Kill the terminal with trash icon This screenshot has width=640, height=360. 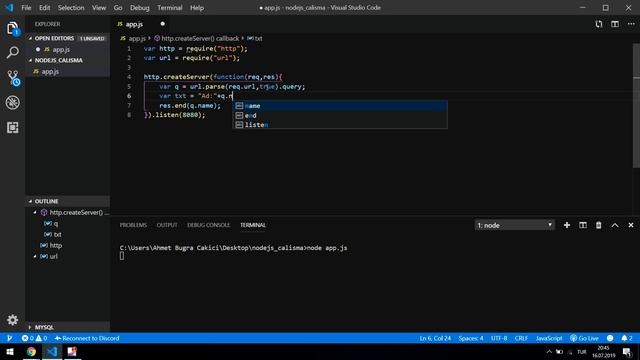pos(598,225)
